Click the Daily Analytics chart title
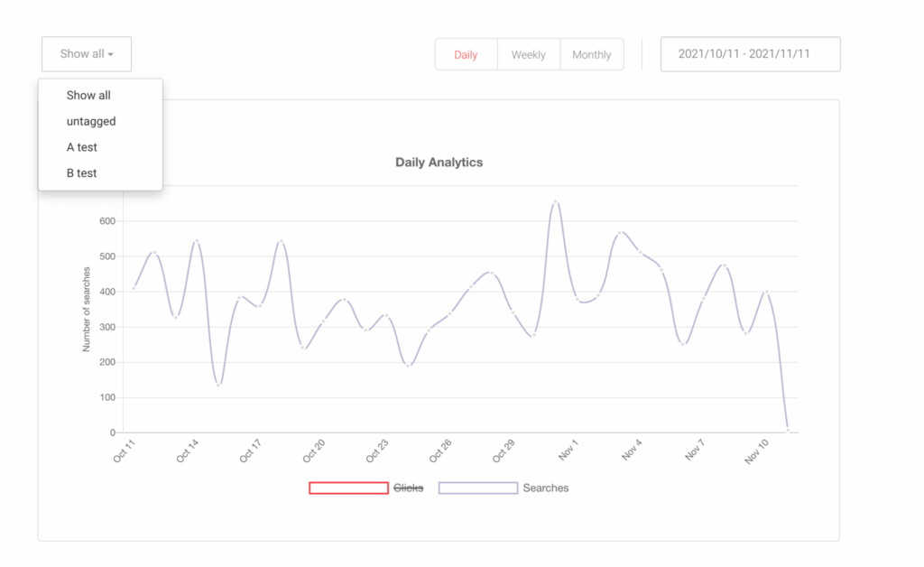The image size is (924, 567). (x=439, y=162)
